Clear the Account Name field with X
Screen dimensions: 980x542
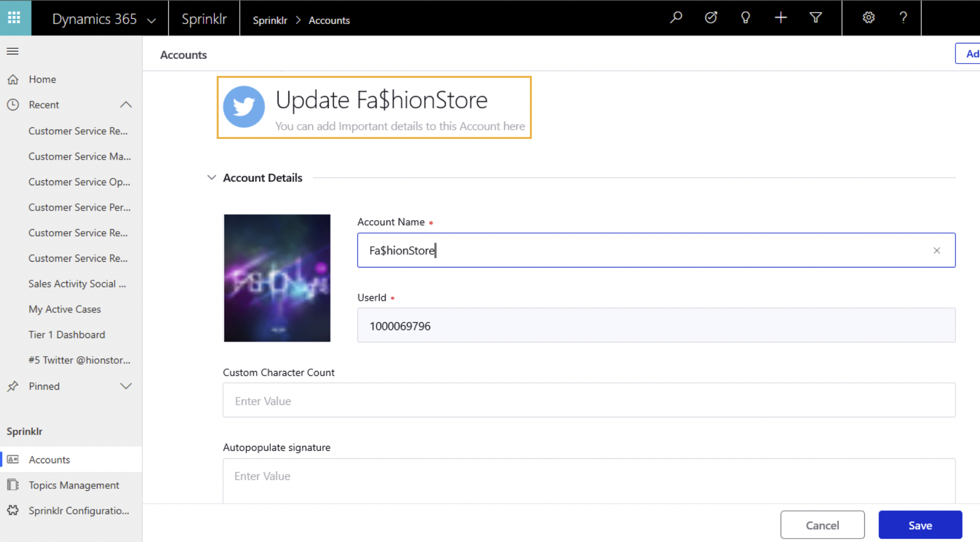937,251
